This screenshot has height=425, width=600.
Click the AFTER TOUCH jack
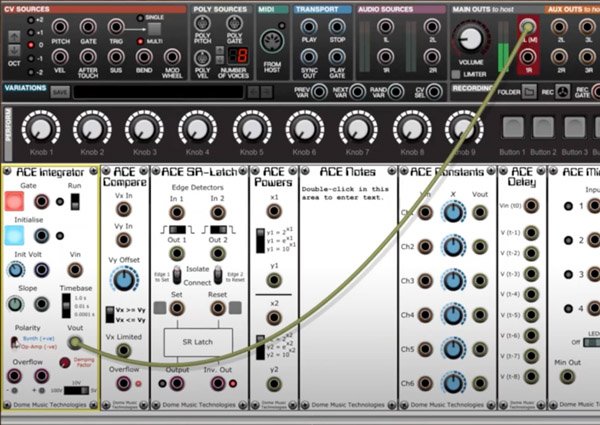pyautogui.click(x=88, y=57)
